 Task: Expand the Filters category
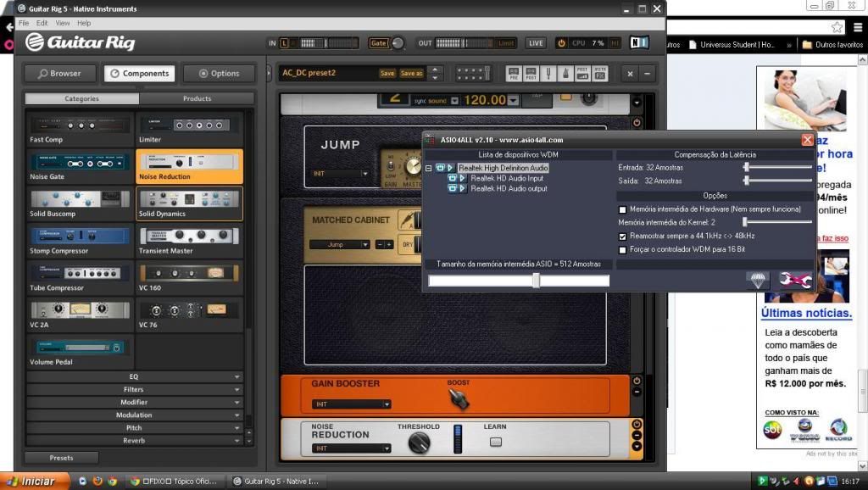pos(135,389)
